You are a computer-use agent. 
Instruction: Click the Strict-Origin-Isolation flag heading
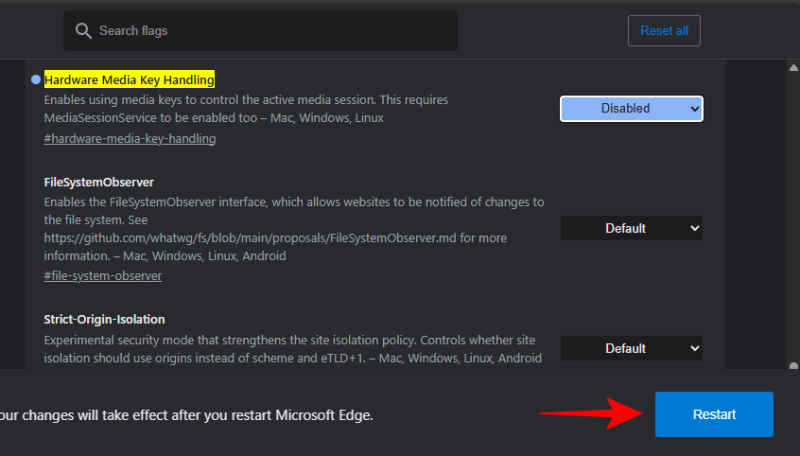(x=105, y=319)
